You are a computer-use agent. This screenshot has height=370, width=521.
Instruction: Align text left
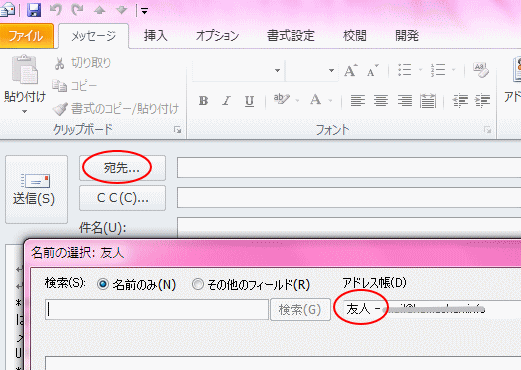358,100
